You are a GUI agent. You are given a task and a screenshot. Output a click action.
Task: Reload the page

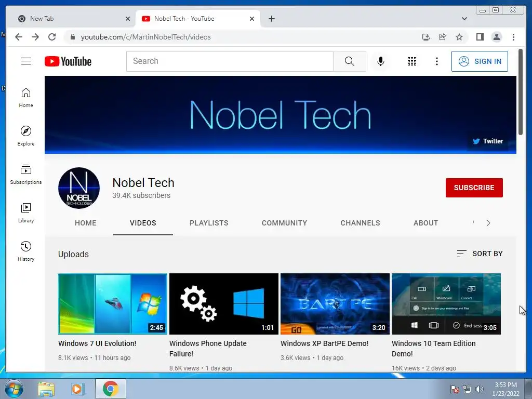[x=52, y=37]
